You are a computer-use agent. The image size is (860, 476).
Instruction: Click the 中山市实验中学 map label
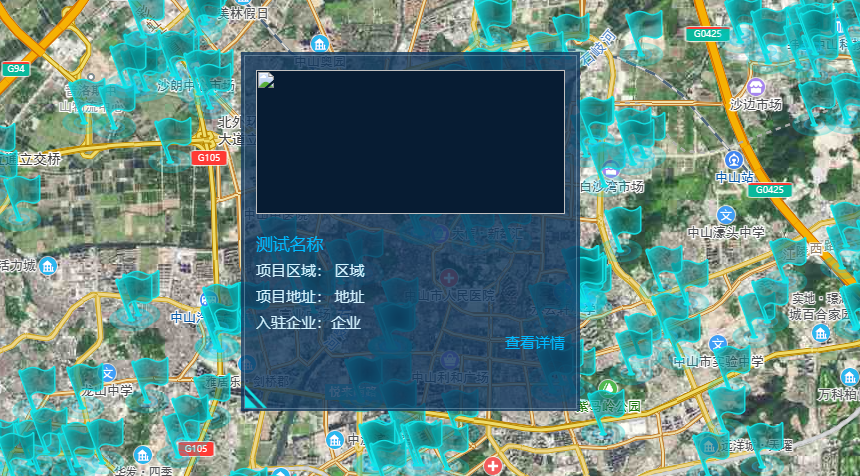(x=718, y=361)
